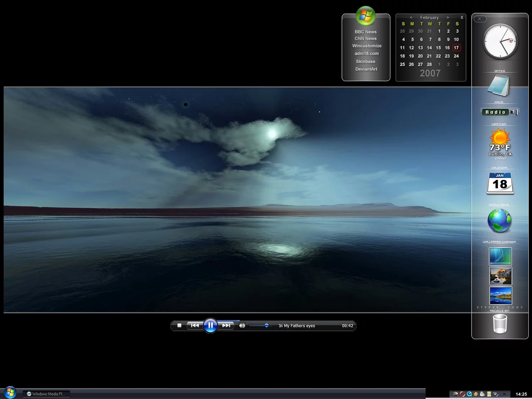Open the BBC News link
The height and width of the screenshot is (399, 532).
click(365, 32)
